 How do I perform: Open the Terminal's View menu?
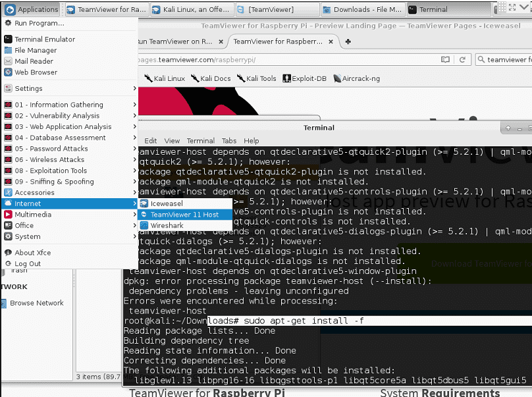(x=172, y=141)
